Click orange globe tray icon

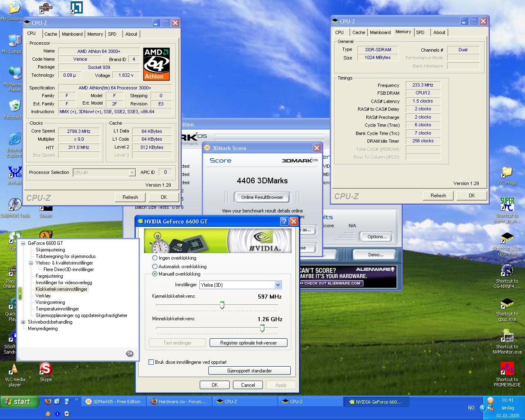491,400
